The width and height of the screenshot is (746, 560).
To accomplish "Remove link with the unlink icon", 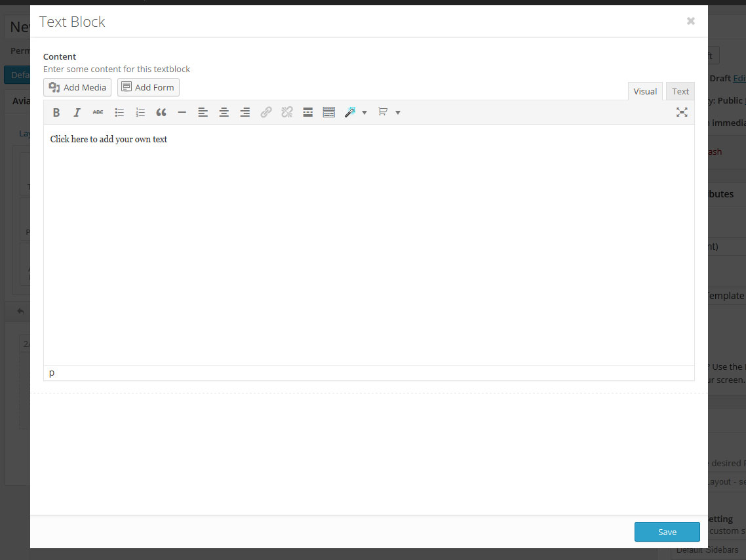I will click(x=287, y=112).
